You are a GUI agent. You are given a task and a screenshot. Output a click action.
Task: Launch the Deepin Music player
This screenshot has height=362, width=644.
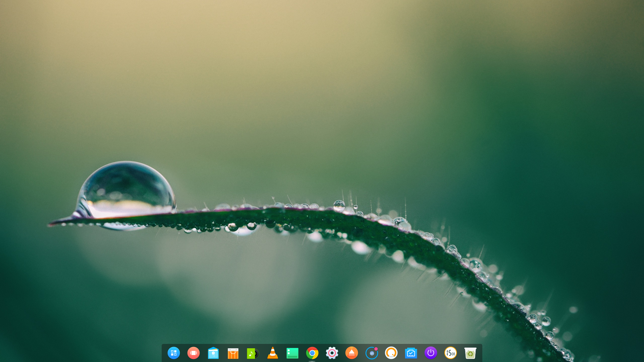pos(253,353)
